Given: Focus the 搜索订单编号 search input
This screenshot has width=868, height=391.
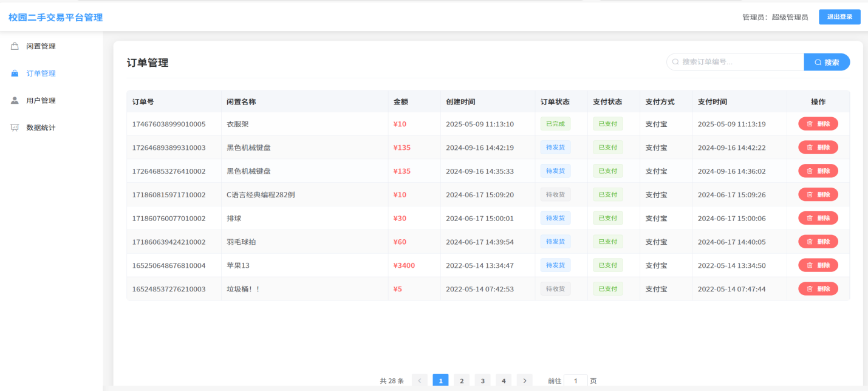Looking at the screenshot, I should tap(736, 62).
